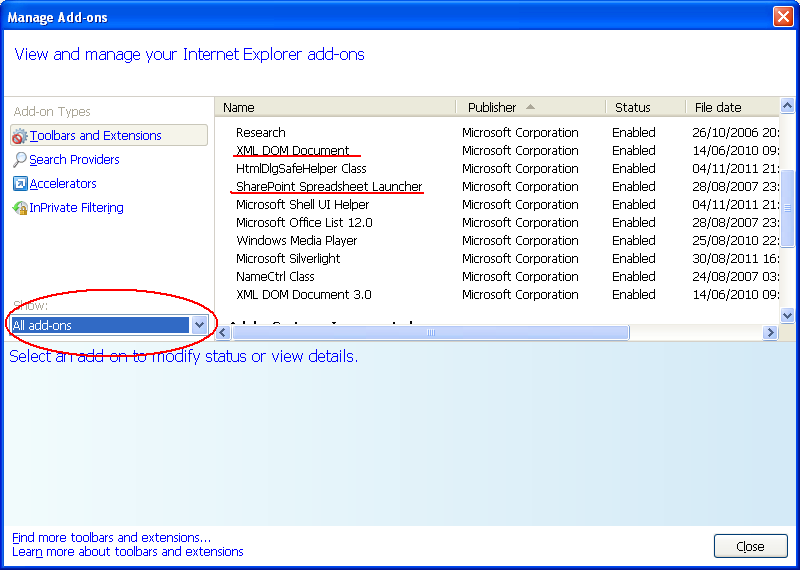Select InPrivate Filtering add-on type
The image size is (800, 570).
(x=76, y=208)
